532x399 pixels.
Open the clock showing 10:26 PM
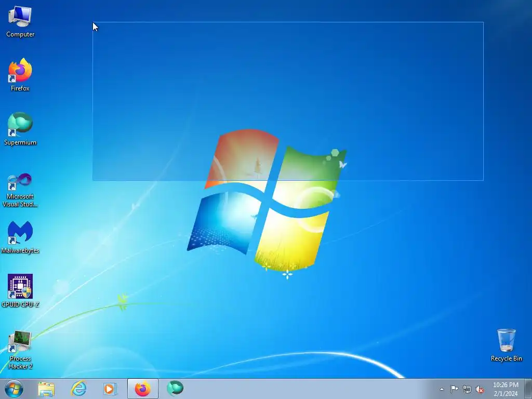point(506,389)
